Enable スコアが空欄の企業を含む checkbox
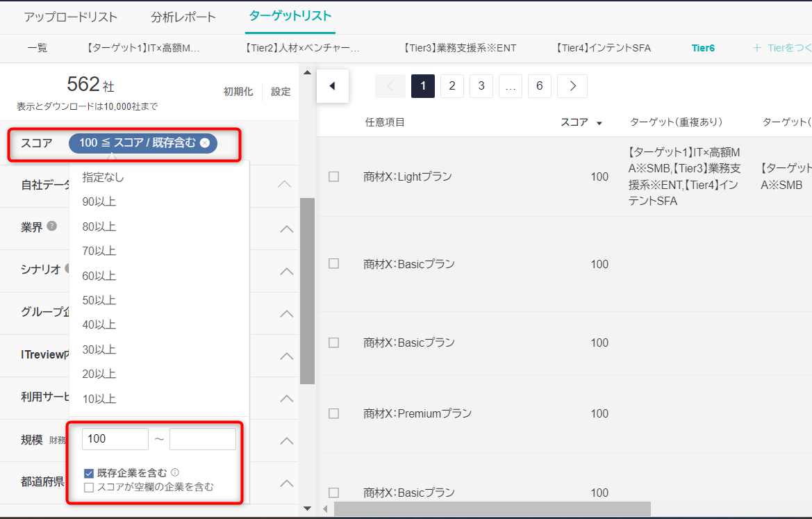The image size is (812, 519). pos(89,488)
